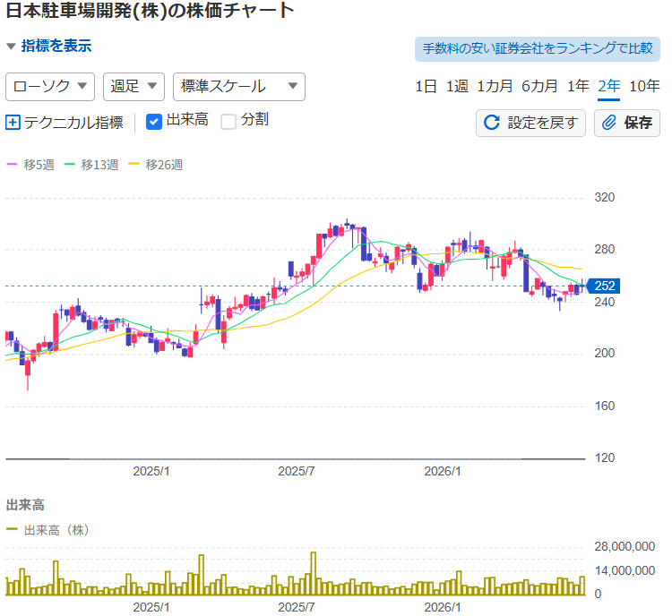Select the 1年 time range
Screen dimensions: 672x616
[578, 87]
